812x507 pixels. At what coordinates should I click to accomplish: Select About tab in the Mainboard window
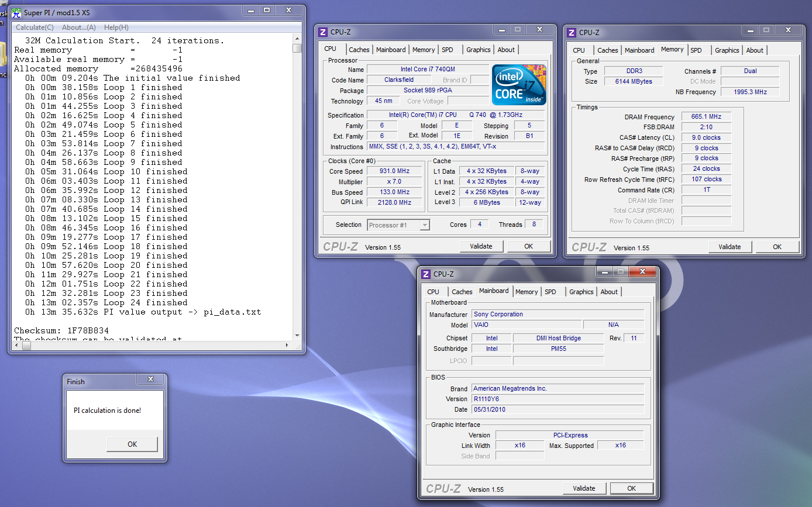(609, 292)
